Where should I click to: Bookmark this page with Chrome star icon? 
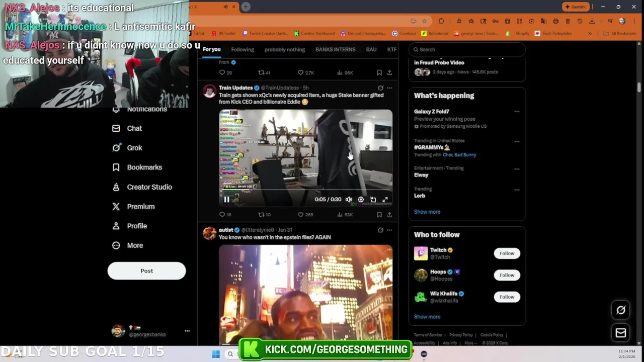tap(424, 21)
